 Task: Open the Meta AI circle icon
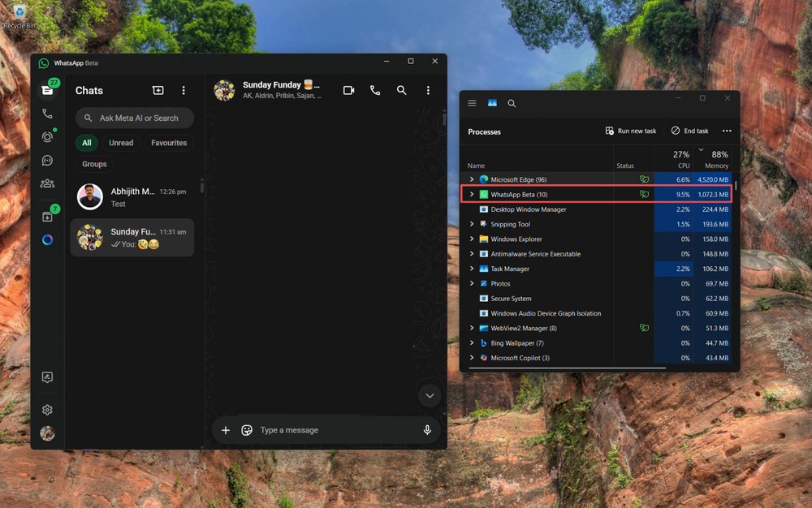(x=47, y=239)
